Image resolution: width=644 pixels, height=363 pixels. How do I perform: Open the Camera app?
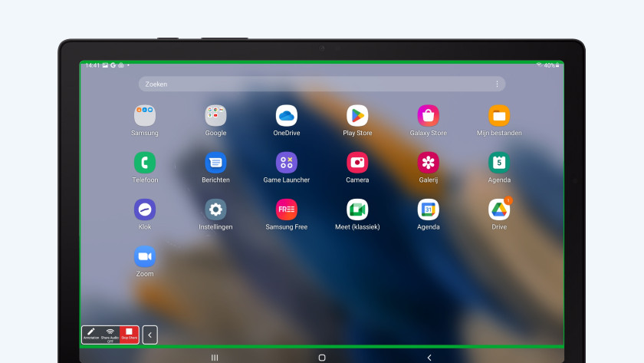[357, 163]
